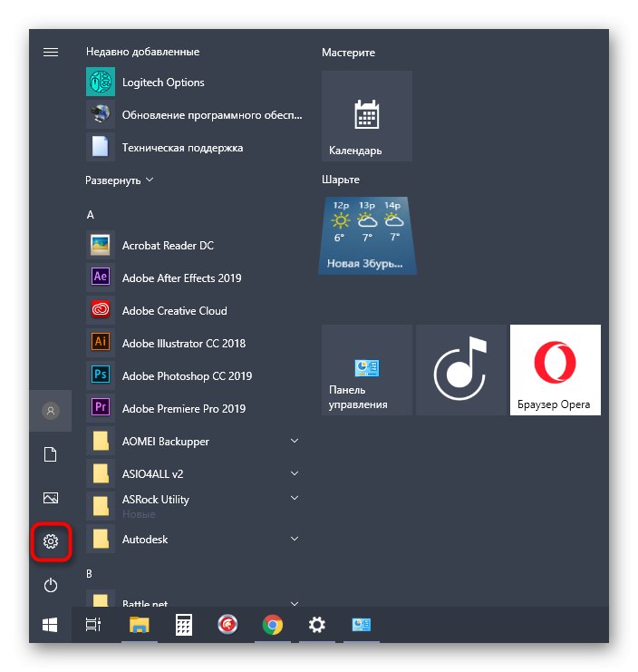638x672 pixels.
Task: Click the Logitech Options app icon
Action: pyautogui.click(x=101, y=82)
